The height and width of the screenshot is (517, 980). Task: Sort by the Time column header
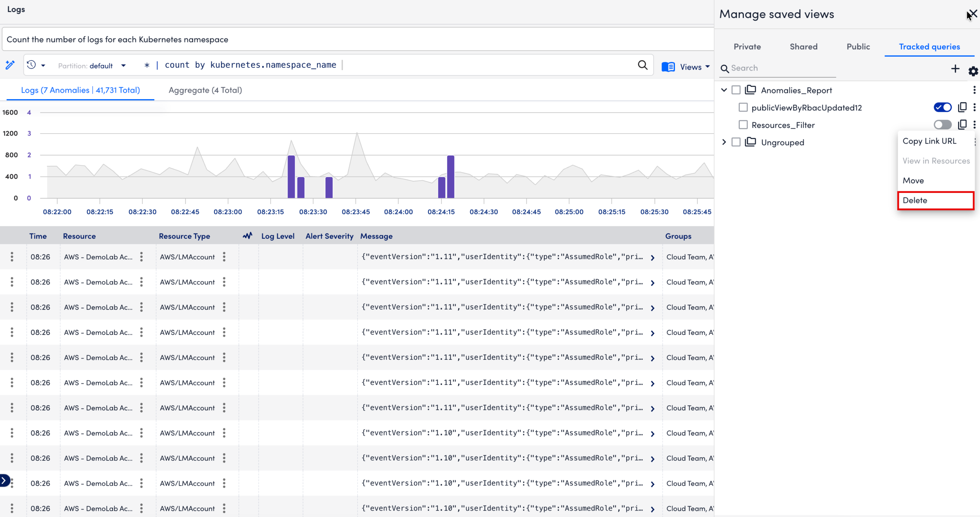38,236
